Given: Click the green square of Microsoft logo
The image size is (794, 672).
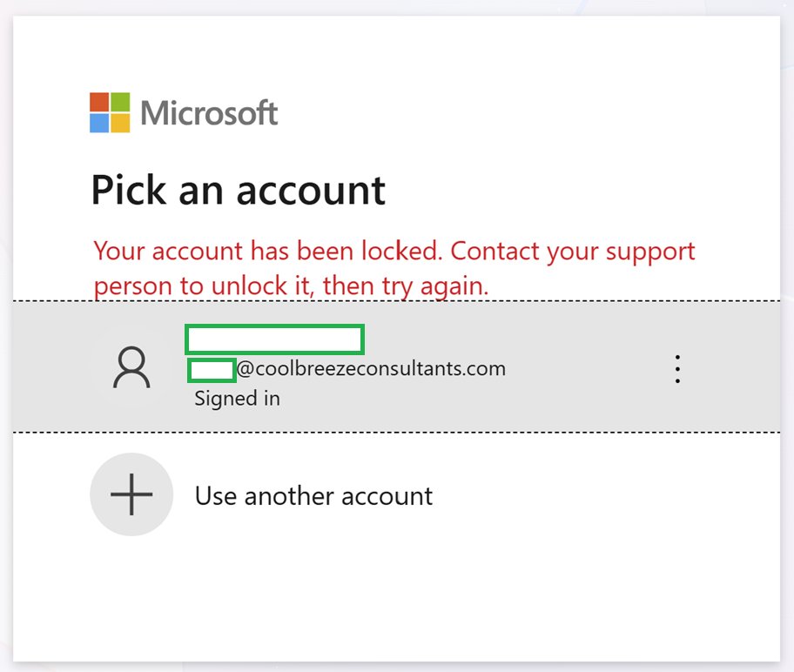Looking at the screenshot, I should (x=120, y=102).
